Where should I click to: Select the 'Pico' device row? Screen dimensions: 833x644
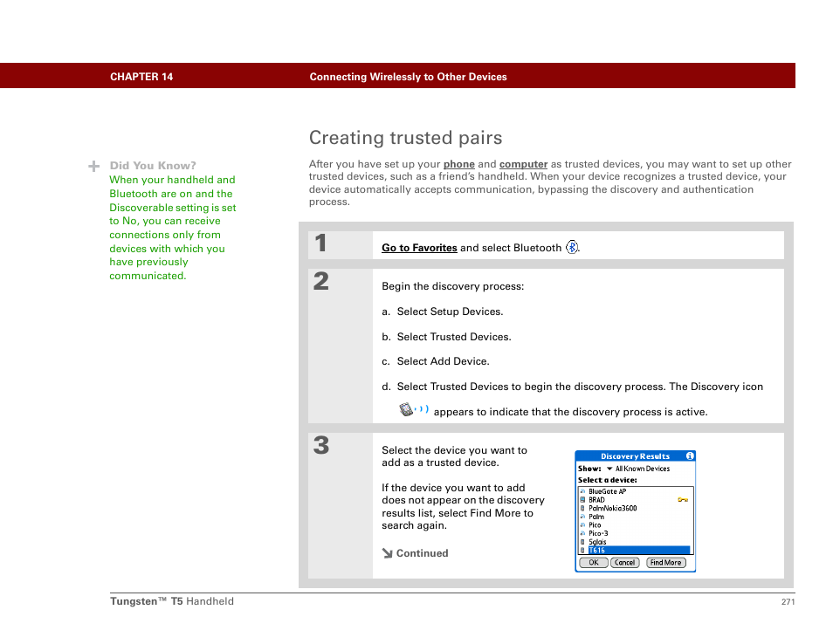(x=635, y=525)
